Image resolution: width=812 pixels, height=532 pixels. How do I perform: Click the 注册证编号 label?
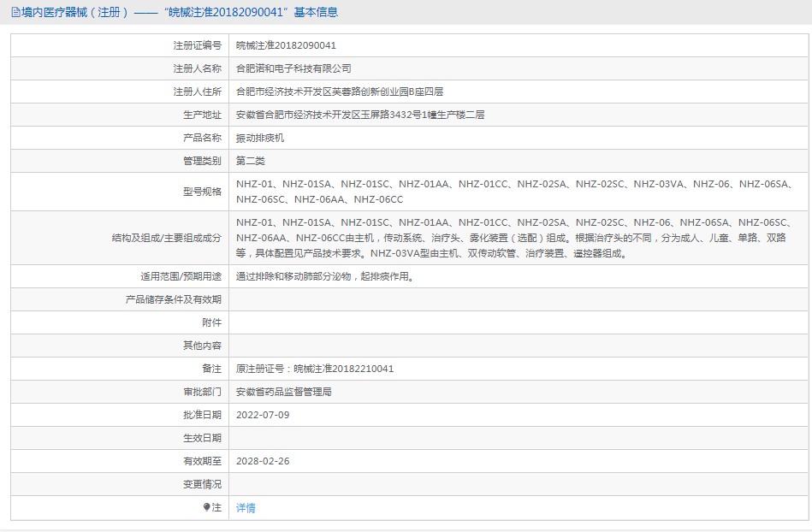click(x=198, y=45)
